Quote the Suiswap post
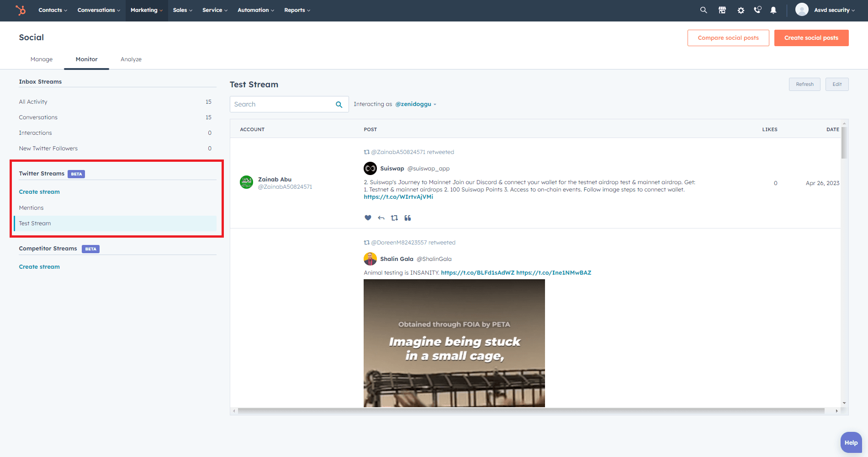The height and width of the screenshot is (457, 868). coord(408,218)
